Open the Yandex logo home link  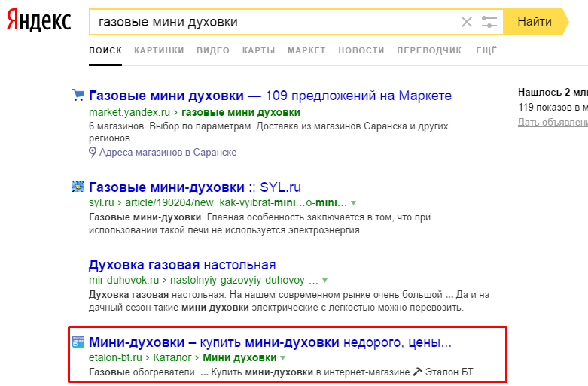coord(39,21)
